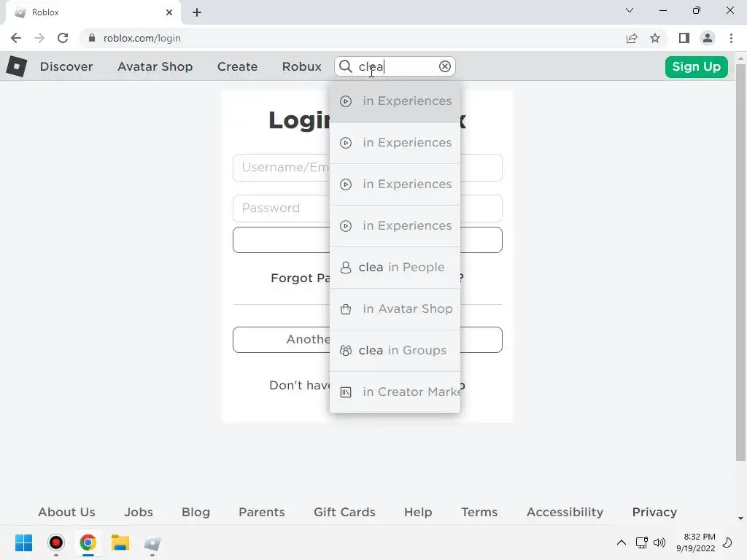Click the search text field containing 'clea'
The width and height of the screenshot is (747, 560).
[x=396, y=66]
